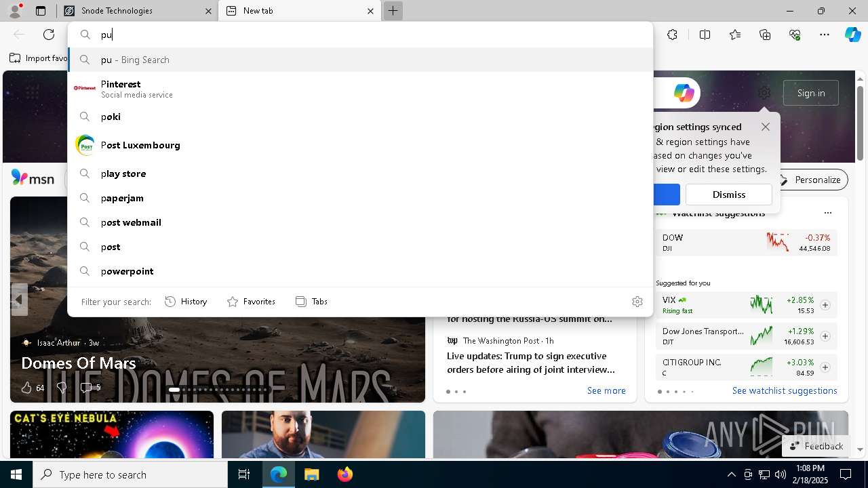Show hidden system tray icons
Screen dimensions: 868x488
click(731, 474)
